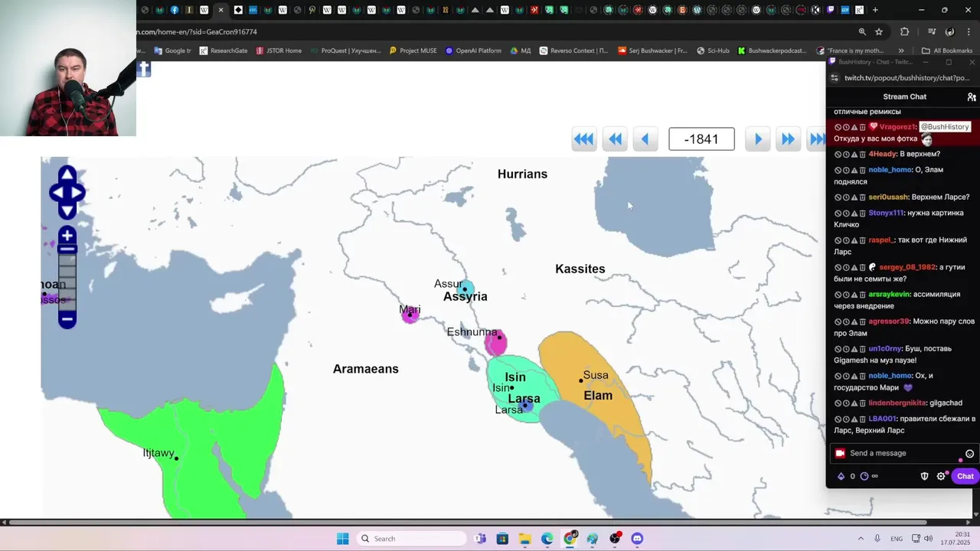The width and height of the screenshot is (980, 551).
Task: Click the Assur city marker
Action: pyautogui.click(x=465, y=289)
